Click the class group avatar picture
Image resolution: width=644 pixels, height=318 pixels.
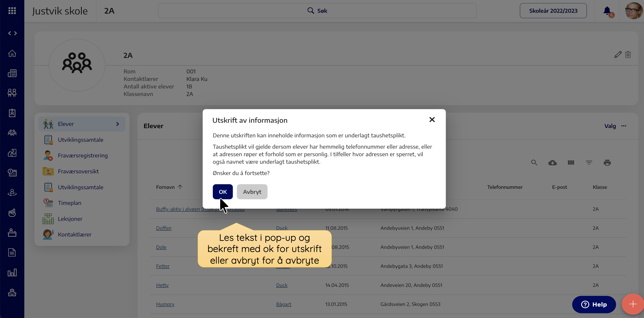[77, 65]
